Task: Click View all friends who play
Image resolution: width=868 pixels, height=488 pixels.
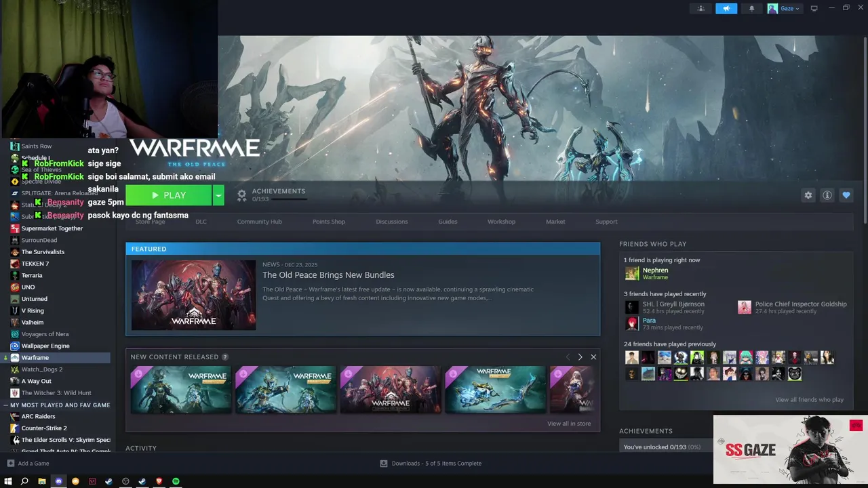Action: tap(809, 400)
